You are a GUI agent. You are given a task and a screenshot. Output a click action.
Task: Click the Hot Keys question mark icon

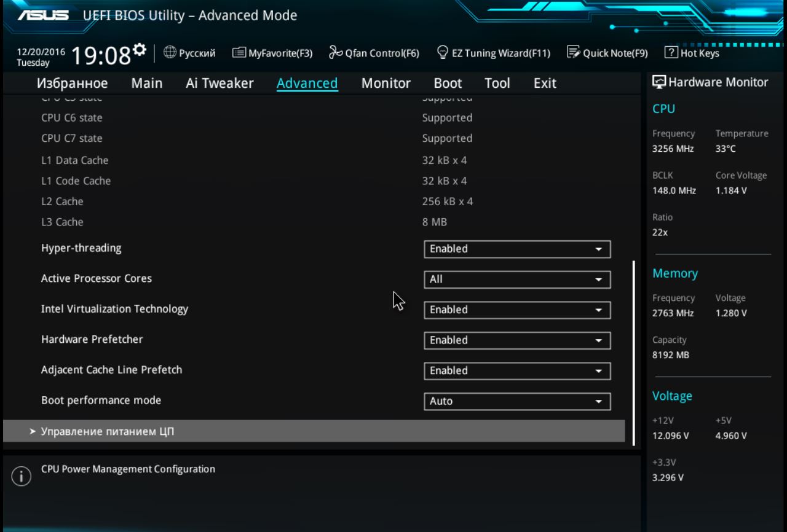click(x=671, y=53)
